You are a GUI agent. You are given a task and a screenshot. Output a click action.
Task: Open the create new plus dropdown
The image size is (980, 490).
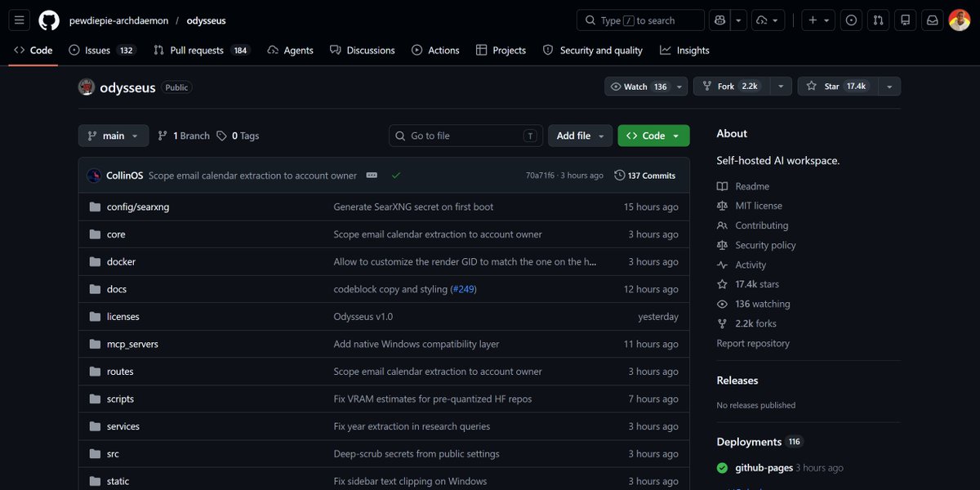[817, 20]
